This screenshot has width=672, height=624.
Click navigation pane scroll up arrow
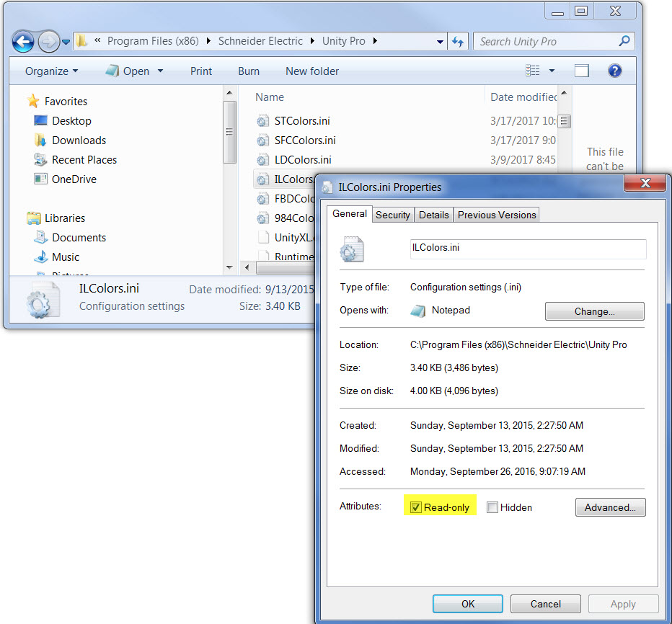(229, 93)
